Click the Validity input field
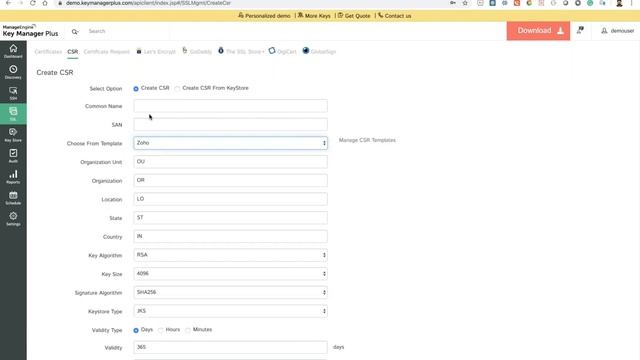 click(x=230, y=347)
